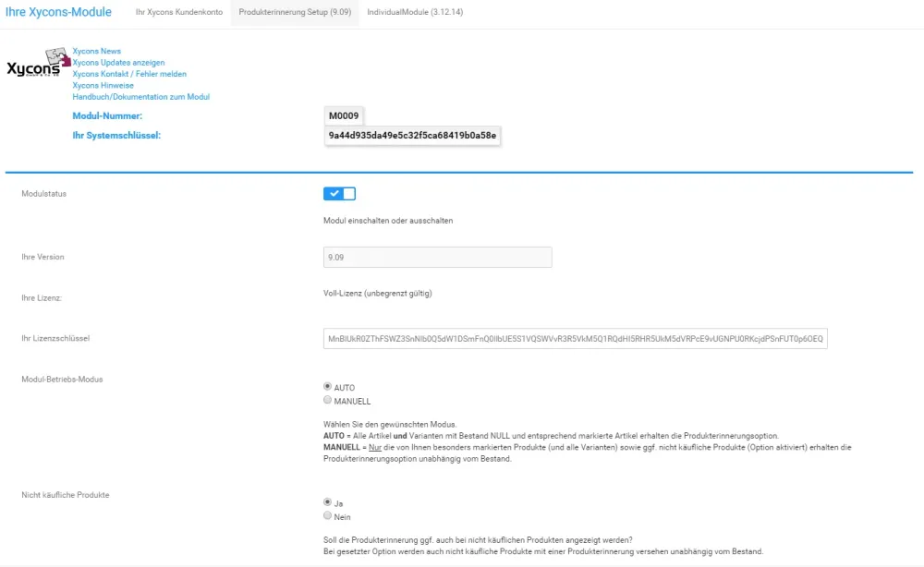Choose Nein for Nicht käufliche Produkte
The height and width of the screenshot is (567, 924).
tap(328, 516)
